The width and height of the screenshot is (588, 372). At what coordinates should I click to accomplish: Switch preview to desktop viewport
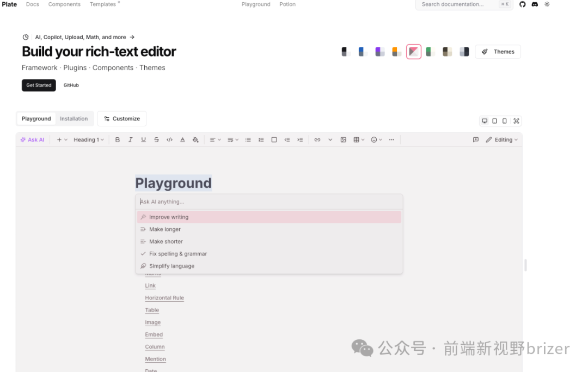click(x=485, y=121)
